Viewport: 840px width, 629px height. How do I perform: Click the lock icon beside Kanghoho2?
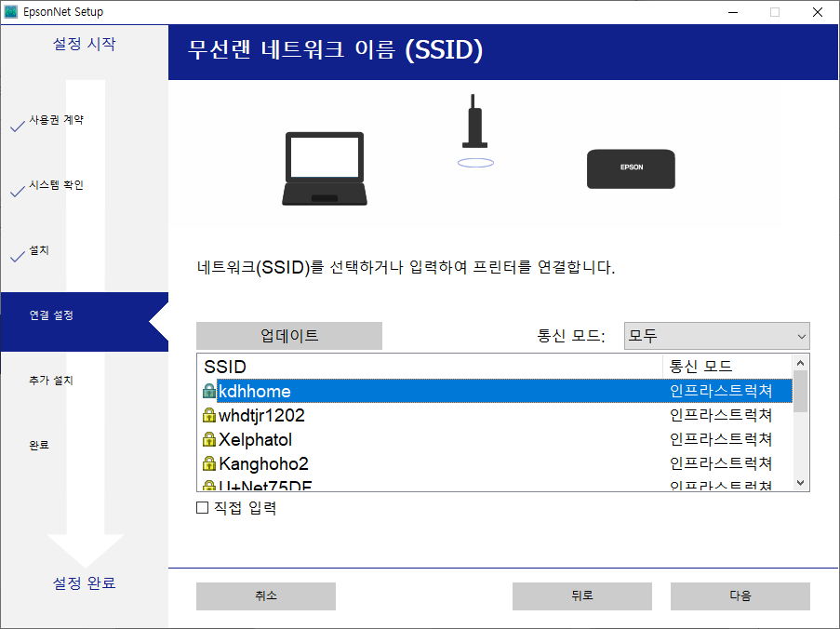point(209,463)
